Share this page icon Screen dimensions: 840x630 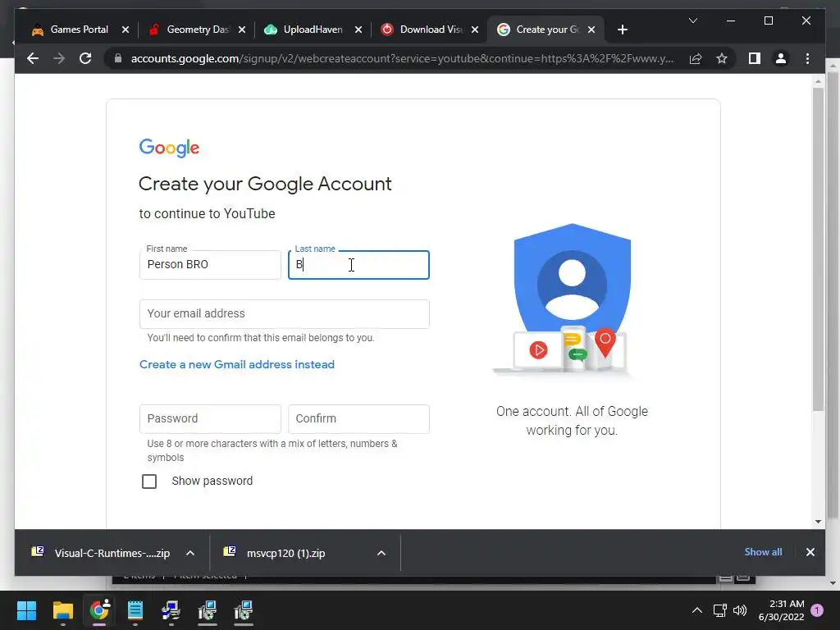(x=696, y=58)
